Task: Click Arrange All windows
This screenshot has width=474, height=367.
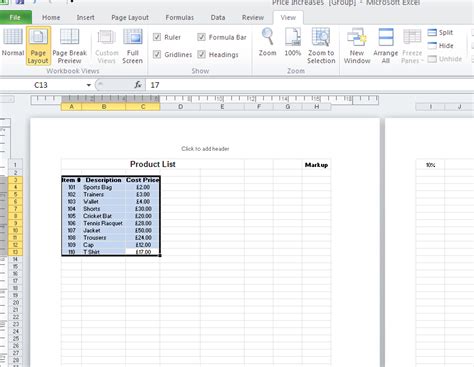Action: (x=386, y=46)
